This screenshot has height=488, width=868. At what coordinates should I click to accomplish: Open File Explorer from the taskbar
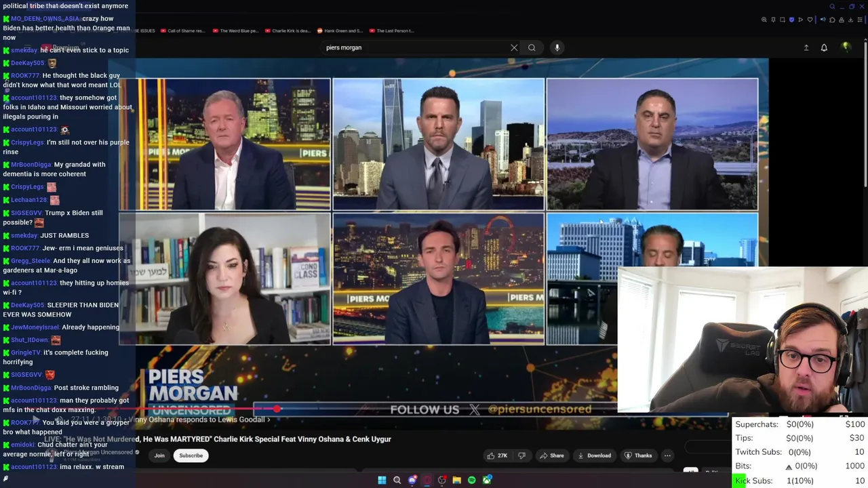(x=457, y=480)
